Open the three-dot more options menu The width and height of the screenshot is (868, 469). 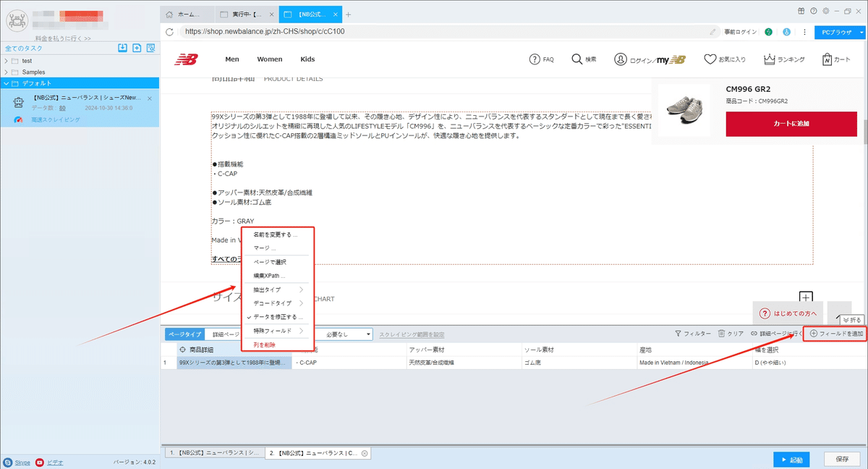(804, 32)
